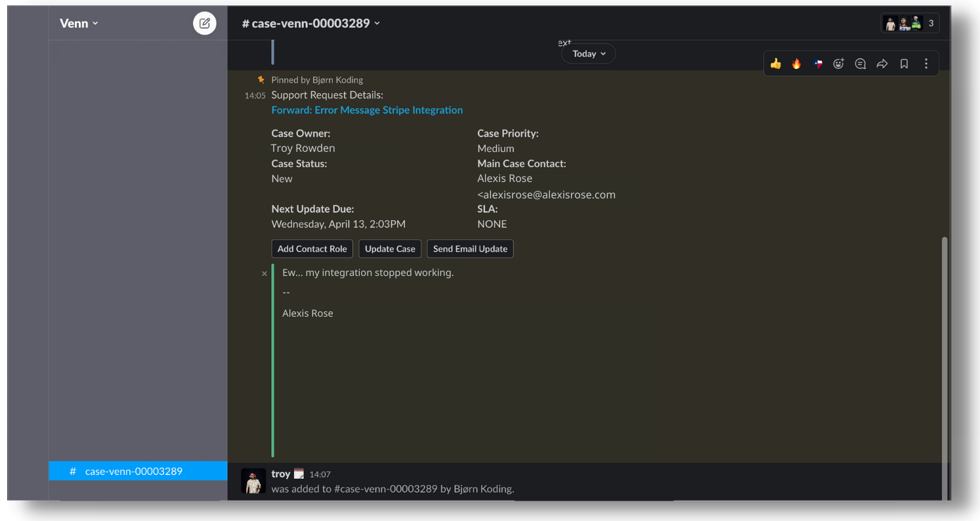980x521 pixels.
Task: Open the Forward: Error Message Stripe Integration link
Action: coord(367,110)
